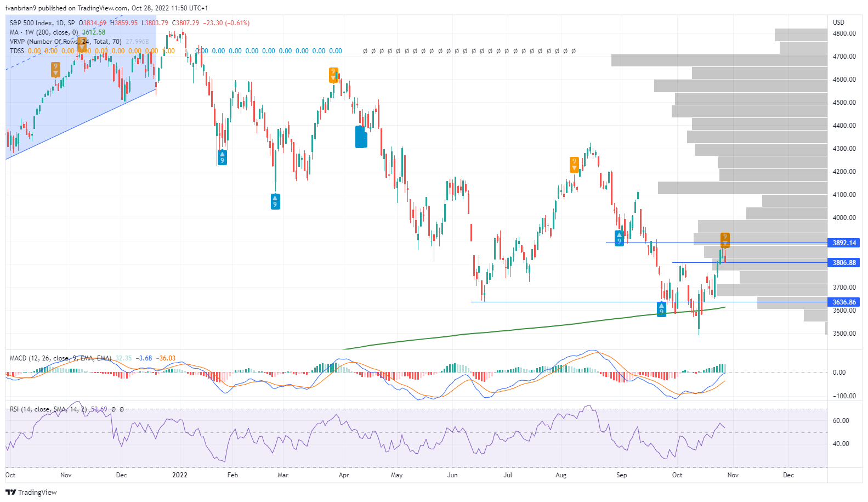Select the TDSS indicator legend
Viewport: 868px width, 502px height.
(x=16, y=51)
